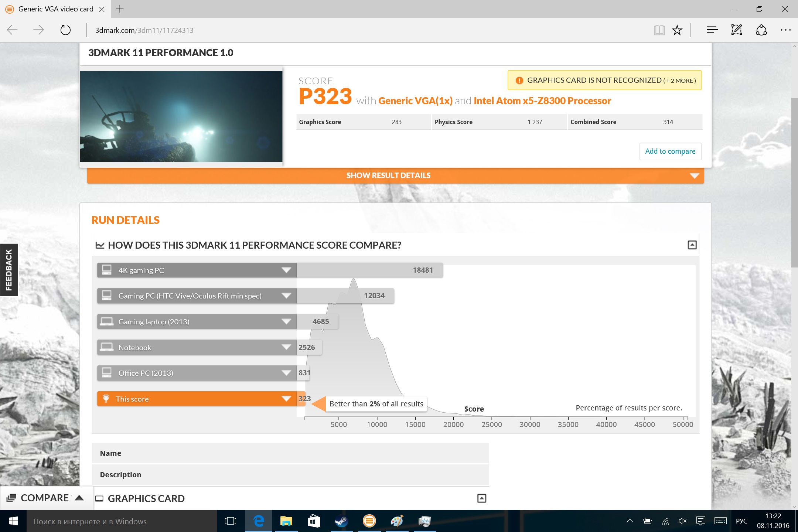Go forward in browser history
The height and width of the screenshot is (532, 798).
[38, 30]
